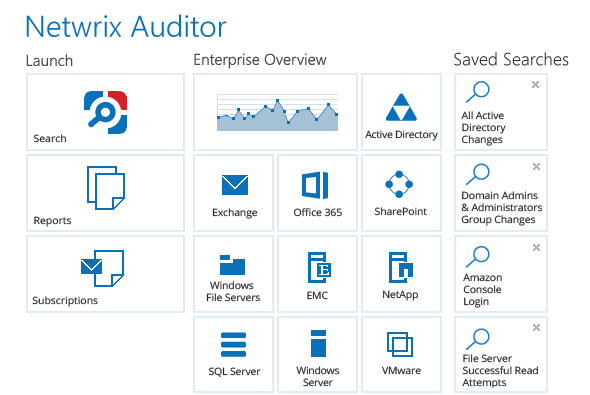Open the Search launch tile

point(105,112)
